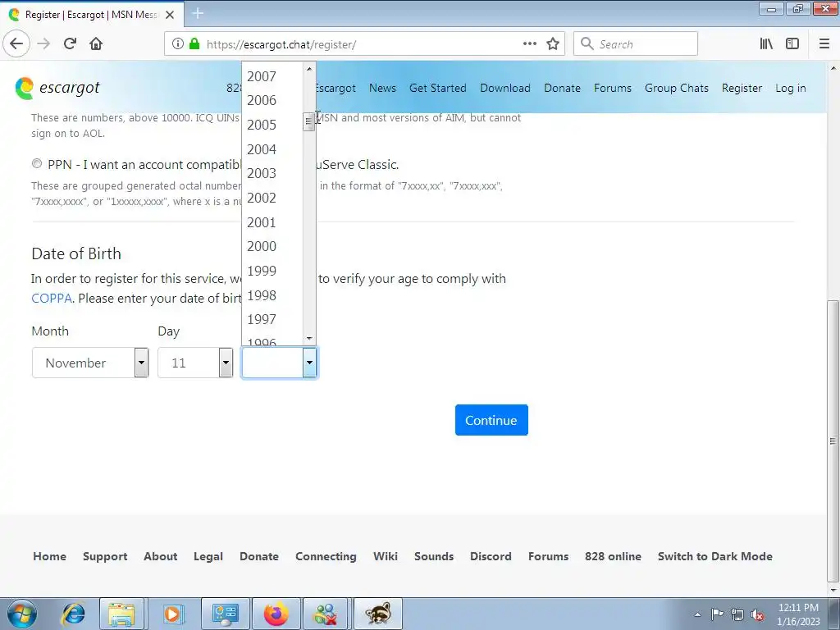Click the Action Center flag icon
Viewport: 840px width, 630px height.
coord(717,614)
